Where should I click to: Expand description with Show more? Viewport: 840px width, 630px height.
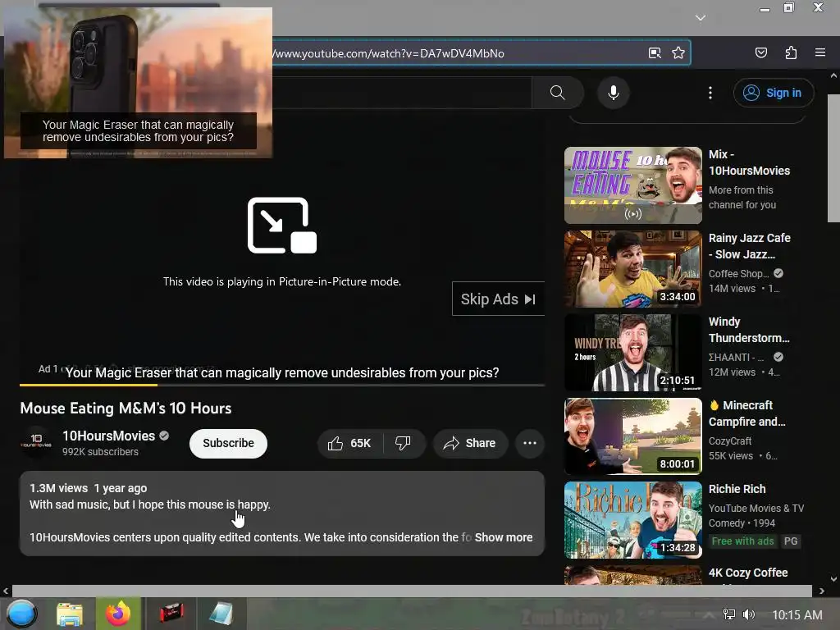tap(504, 537)
